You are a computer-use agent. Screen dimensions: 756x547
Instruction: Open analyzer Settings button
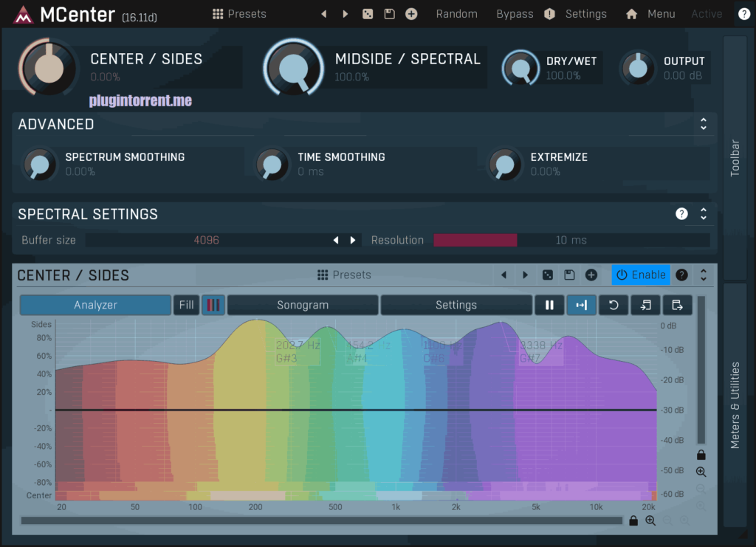456,305
